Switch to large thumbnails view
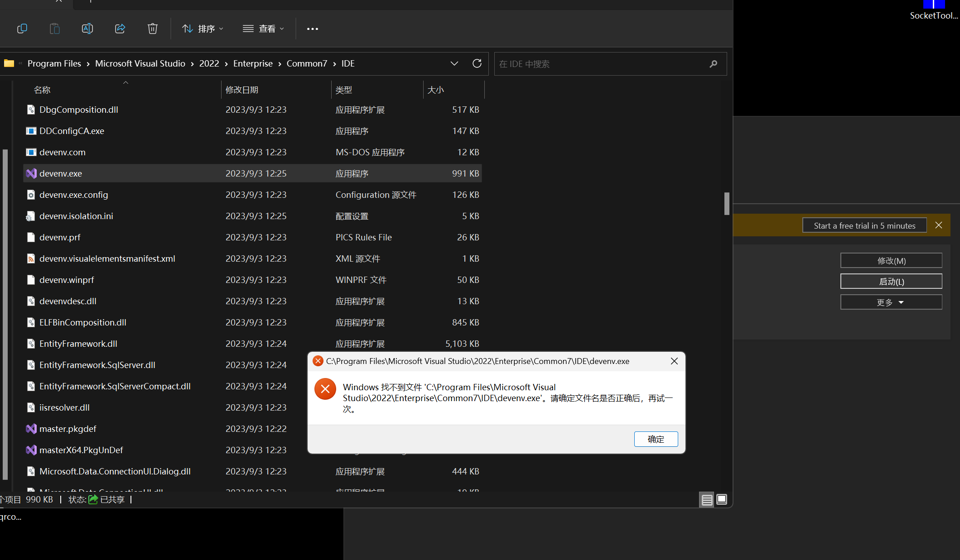The width and height of the screenshot is (960, 560). [722, 499]
